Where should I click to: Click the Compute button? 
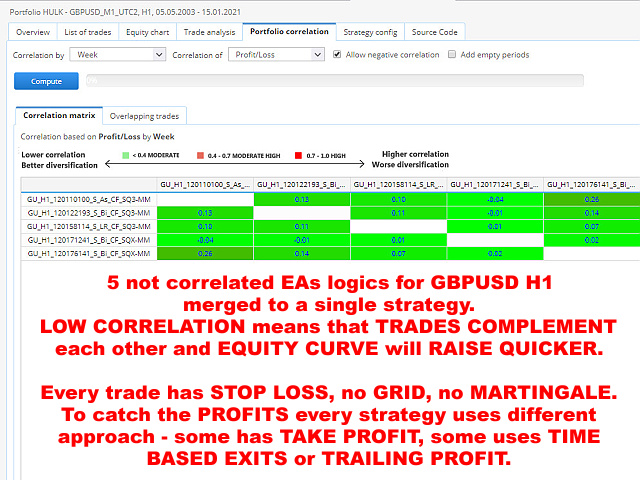(x=46, y=81)
